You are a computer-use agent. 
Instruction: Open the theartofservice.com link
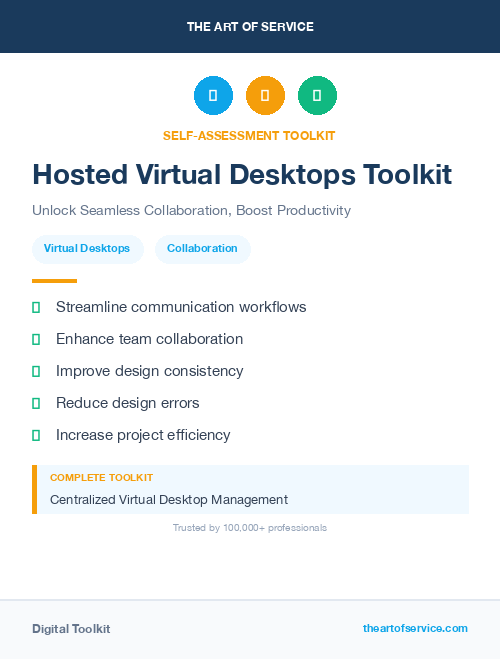click(415, 628)
